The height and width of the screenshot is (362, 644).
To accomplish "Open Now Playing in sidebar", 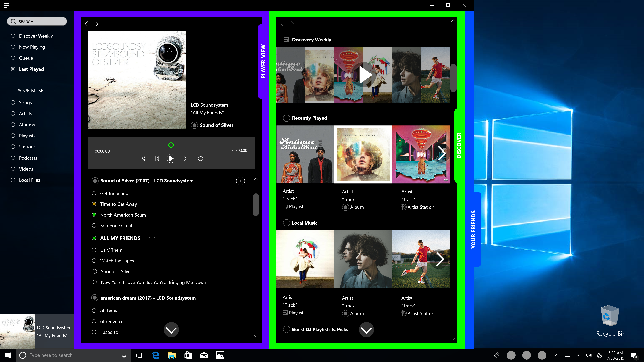I will 28,47.
